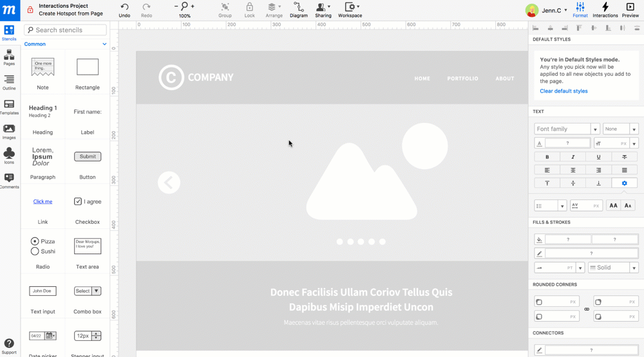Open Pages in the left sidebar
644x357 pixels.
(9, 58)
